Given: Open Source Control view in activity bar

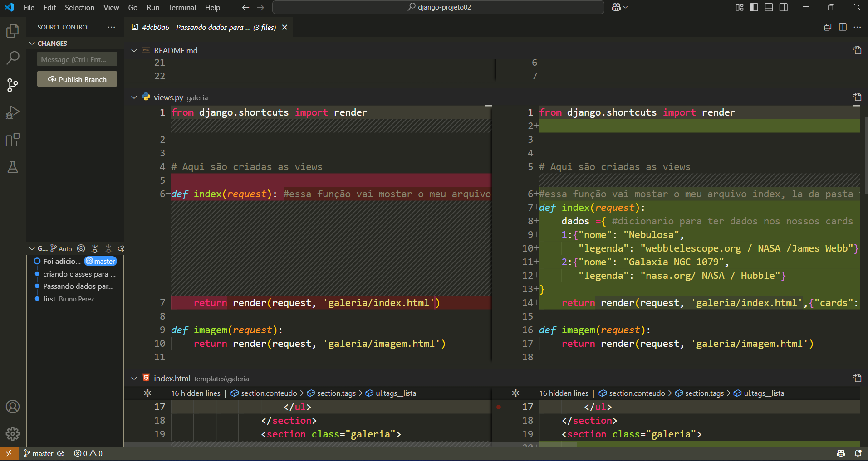Looking at the screenshot, I should point(13,85).
